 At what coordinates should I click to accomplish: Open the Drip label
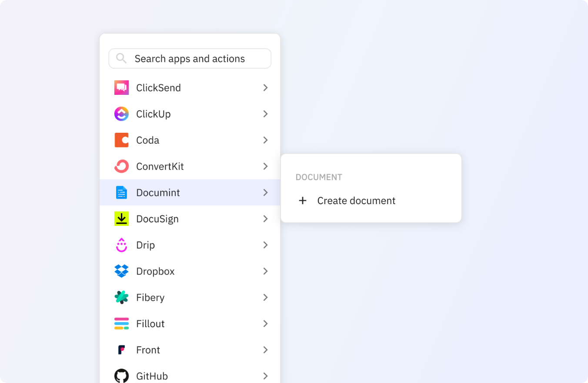145,245
